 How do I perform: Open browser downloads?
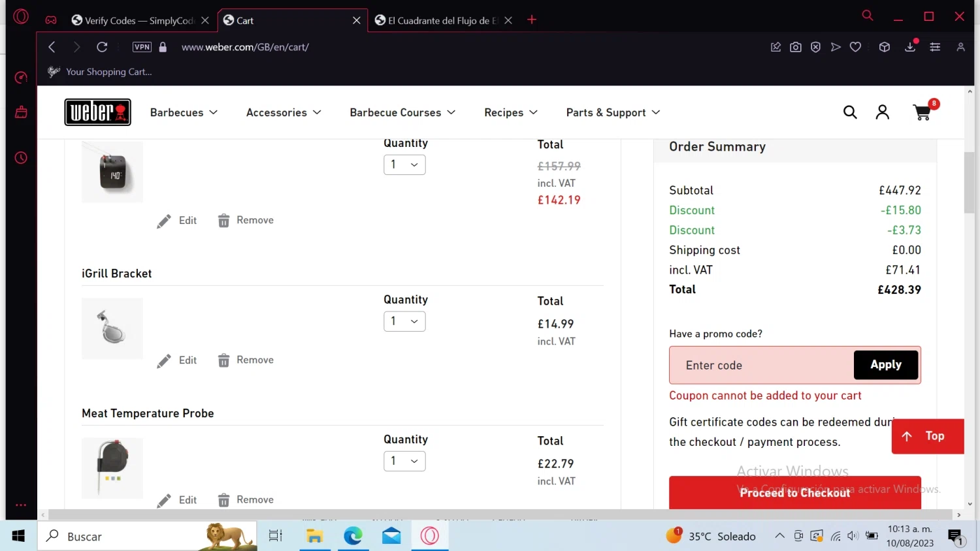(x=910, y=47)
